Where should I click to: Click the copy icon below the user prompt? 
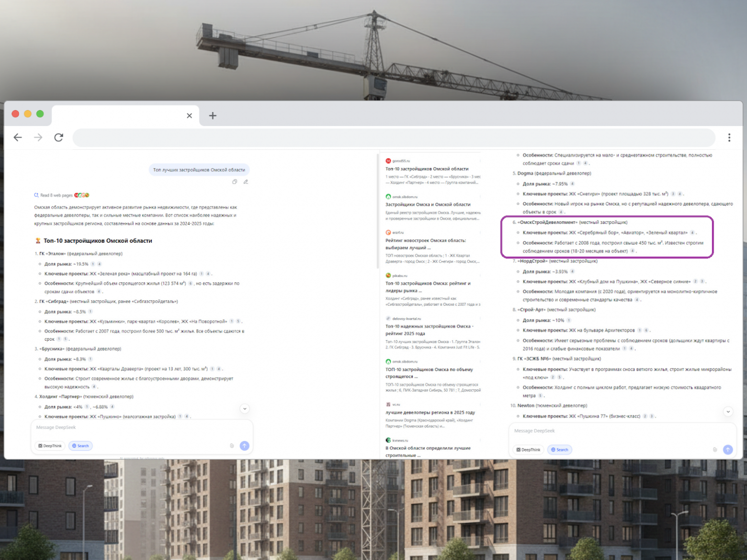[235, 182]
